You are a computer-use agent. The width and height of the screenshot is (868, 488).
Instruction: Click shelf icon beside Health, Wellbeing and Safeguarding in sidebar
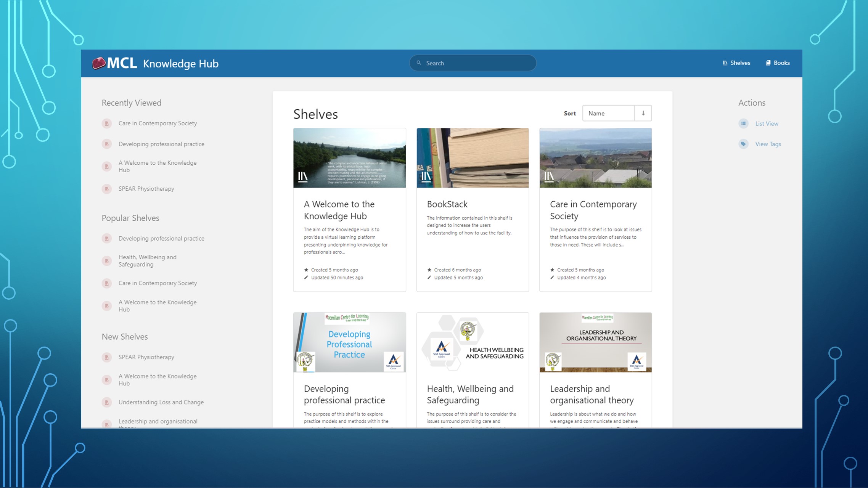tap(107, 261)
